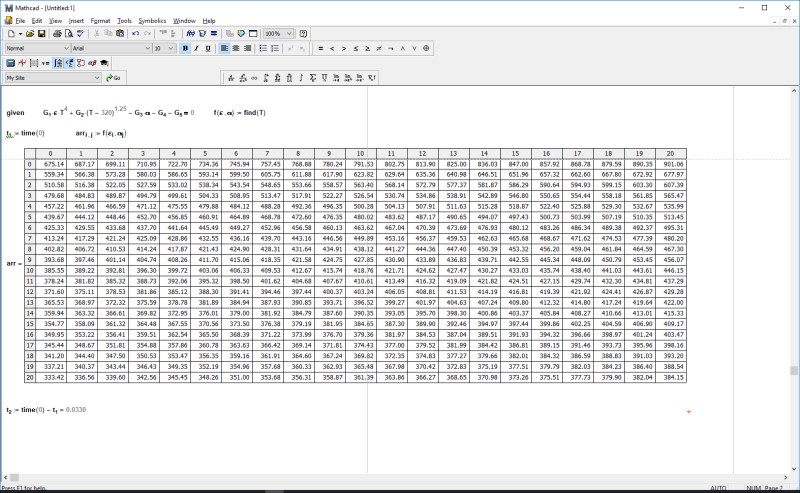Set text alignment to right
Screen dimensions: 800x493
tap(247, 48)
